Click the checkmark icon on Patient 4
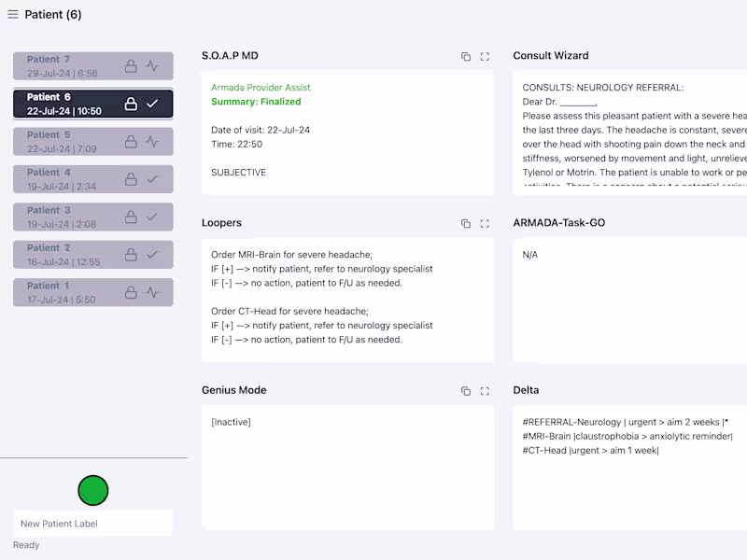 pyautogui.click(x=152, y=179)
